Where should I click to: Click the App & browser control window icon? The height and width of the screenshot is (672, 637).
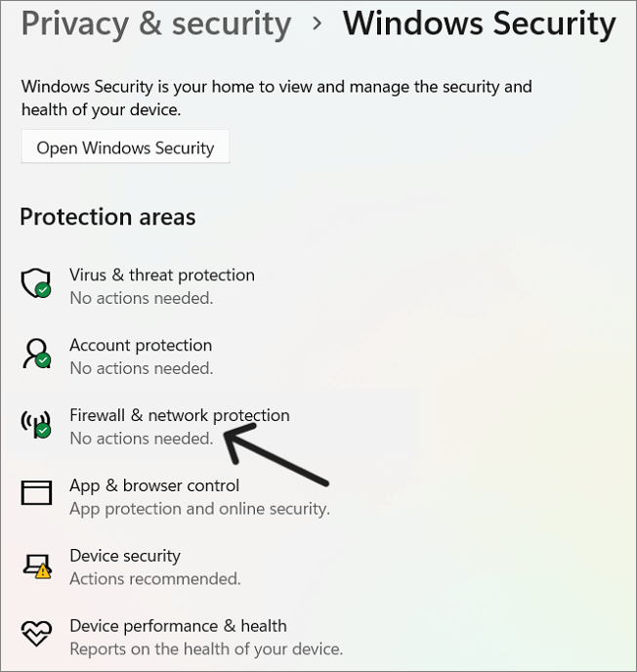coord(36,494)
